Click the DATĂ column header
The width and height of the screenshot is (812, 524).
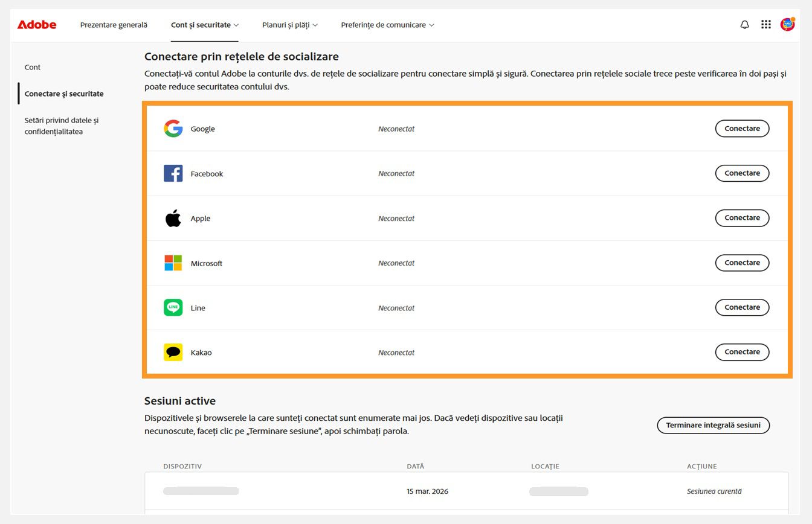416,466
